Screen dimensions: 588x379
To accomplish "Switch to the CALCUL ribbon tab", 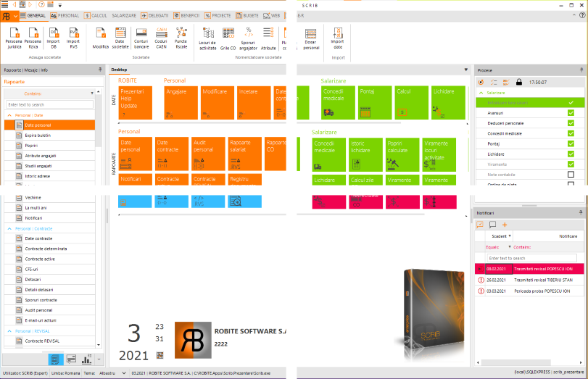I will pyautogui.click(x=95, y=14).
